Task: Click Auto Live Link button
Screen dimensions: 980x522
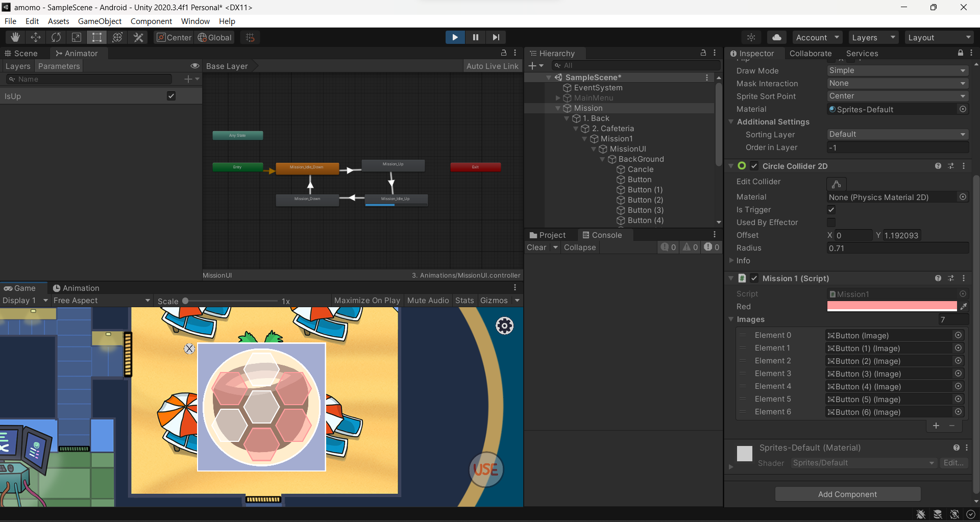Action: pyautogui.click(x=492, y=66)
